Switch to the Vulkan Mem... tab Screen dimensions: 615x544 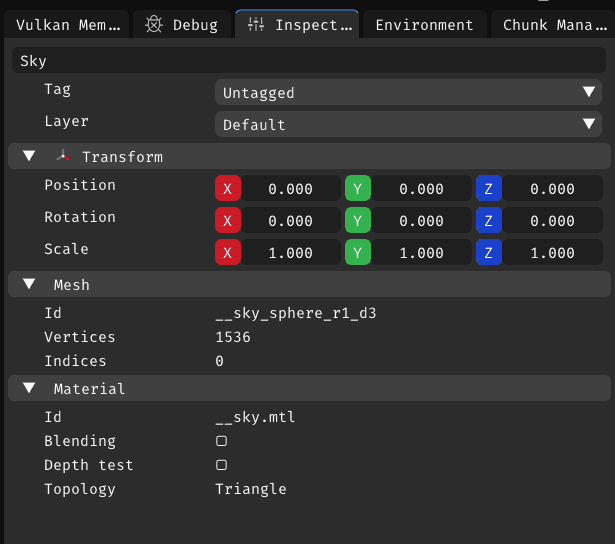point(67,24)
